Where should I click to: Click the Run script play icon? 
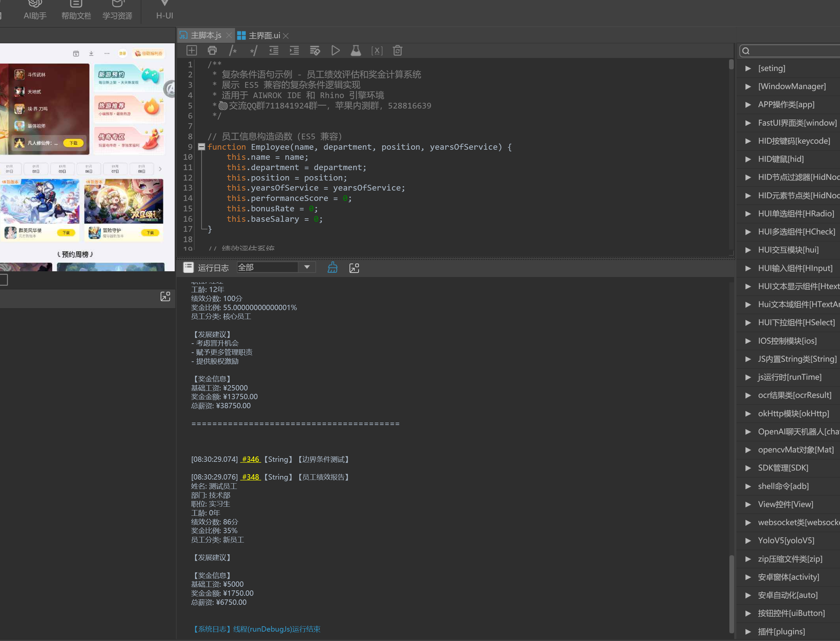click(x=335, y=51)
